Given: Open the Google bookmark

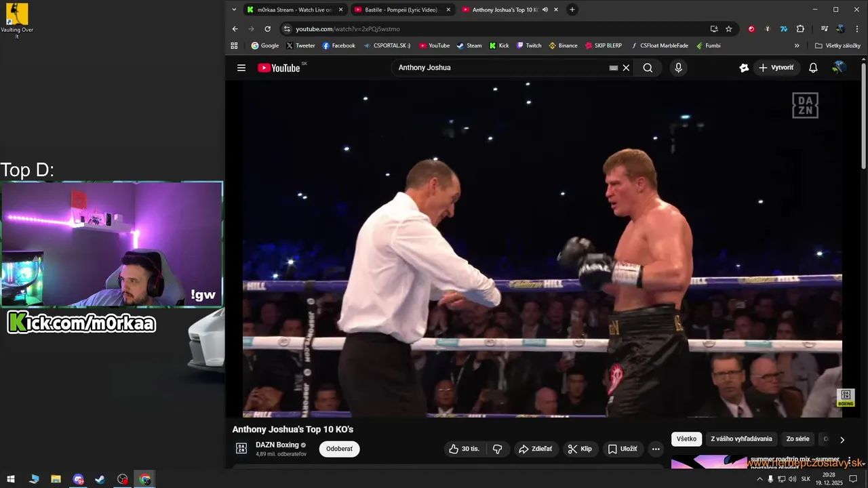Looking at the screenshot, I should (265, 45).
